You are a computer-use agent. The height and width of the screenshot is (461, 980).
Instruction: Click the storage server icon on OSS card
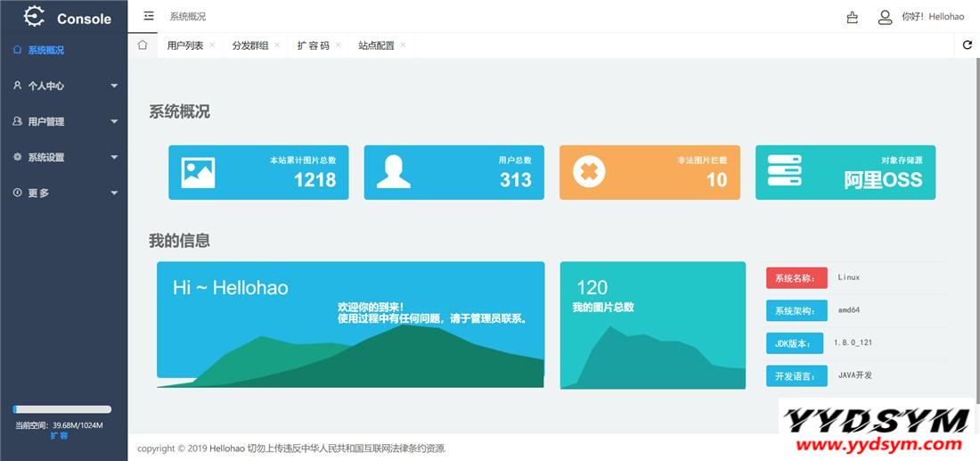(x=784, y=171)
